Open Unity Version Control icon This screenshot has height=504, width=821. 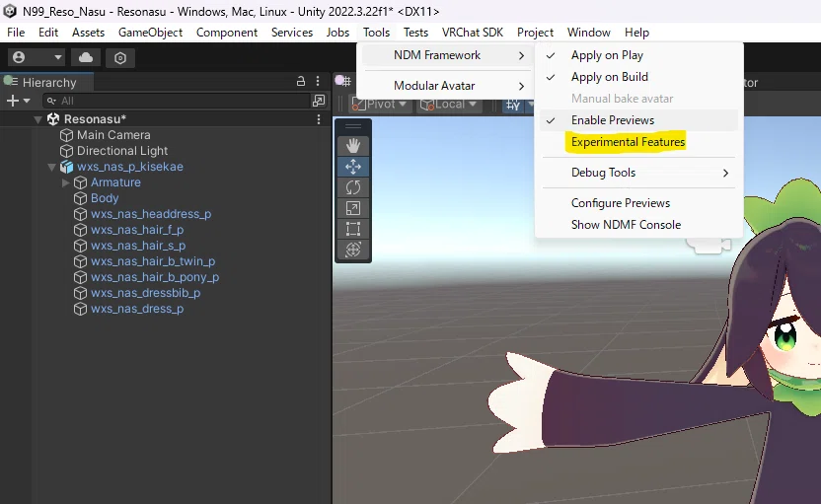(x=120, y=57)
